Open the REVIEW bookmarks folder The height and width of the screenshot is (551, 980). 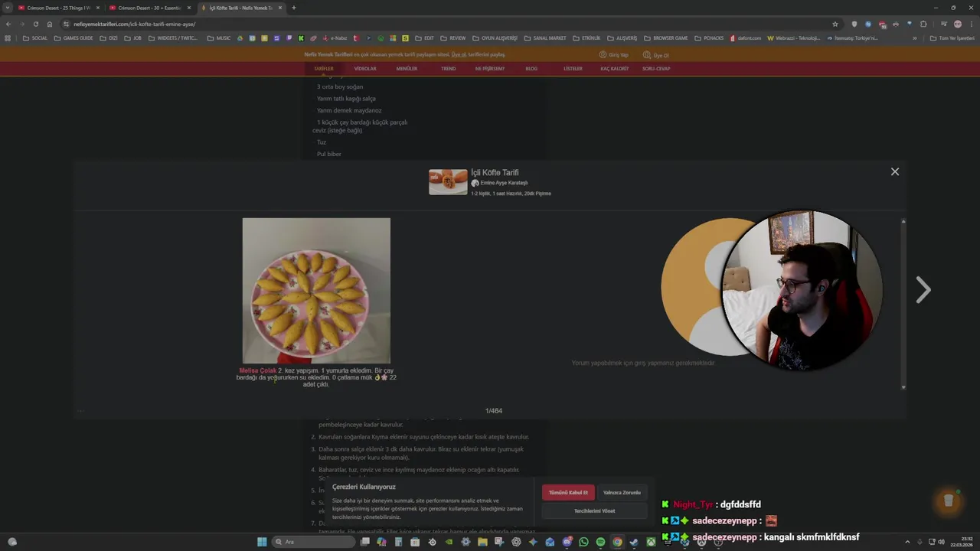[x=453, y=37]
